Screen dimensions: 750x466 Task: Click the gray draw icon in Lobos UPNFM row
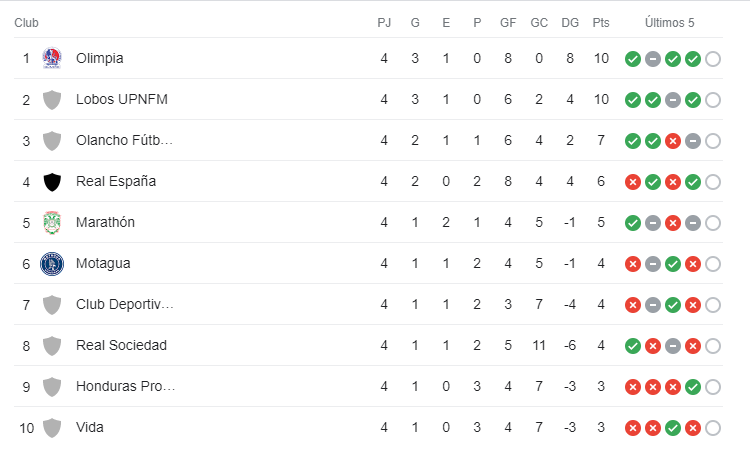[x=673, y=99]
